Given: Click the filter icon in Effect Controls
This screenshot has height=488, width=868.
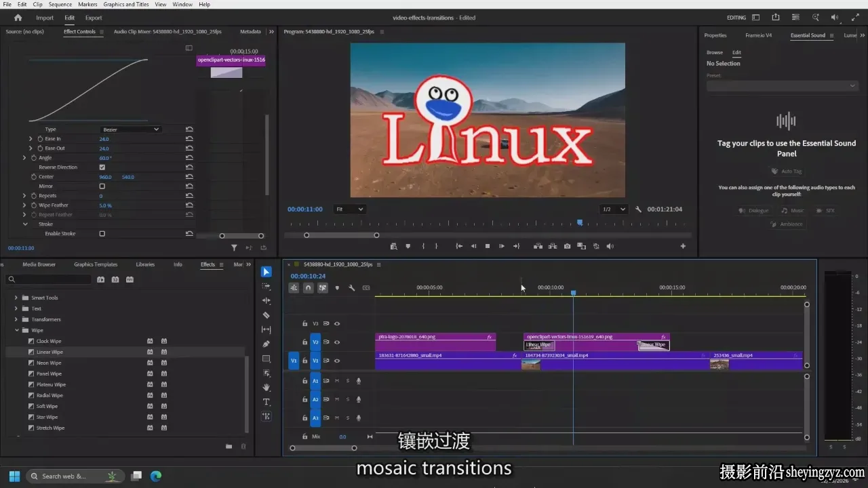Looking at the screenshot, I should tap(234, 248).
